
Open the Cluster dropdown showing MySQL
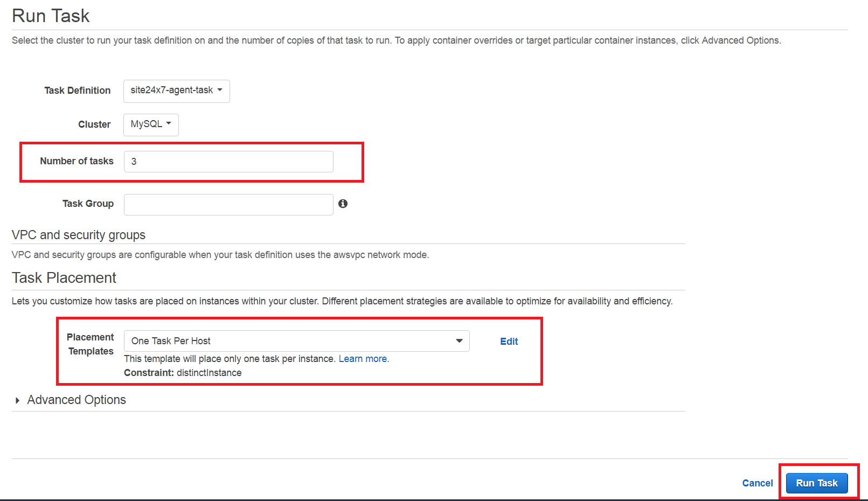click(151, 124)
